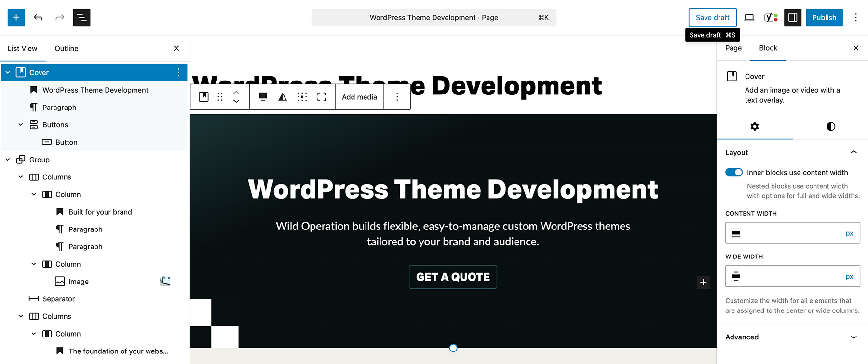This screenshot has width=868, height=364.
Task: Select the WordPress Theme Development heading row
Action: coord(94,90)
